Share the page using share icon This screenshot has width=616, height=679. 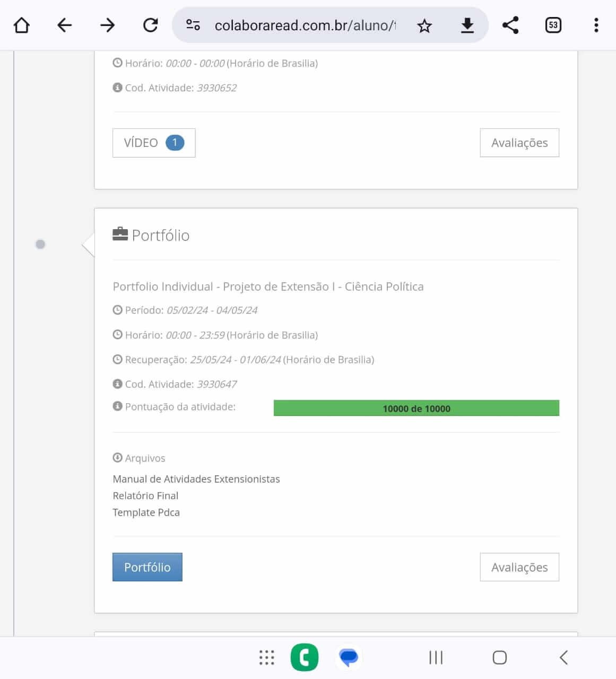(x=510, y=25)
